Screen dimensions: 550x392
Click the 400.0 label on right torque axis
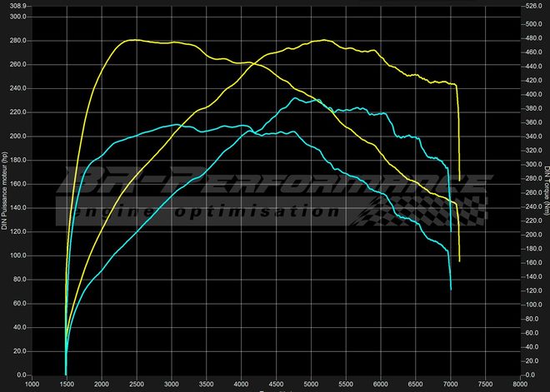[533, 94]
